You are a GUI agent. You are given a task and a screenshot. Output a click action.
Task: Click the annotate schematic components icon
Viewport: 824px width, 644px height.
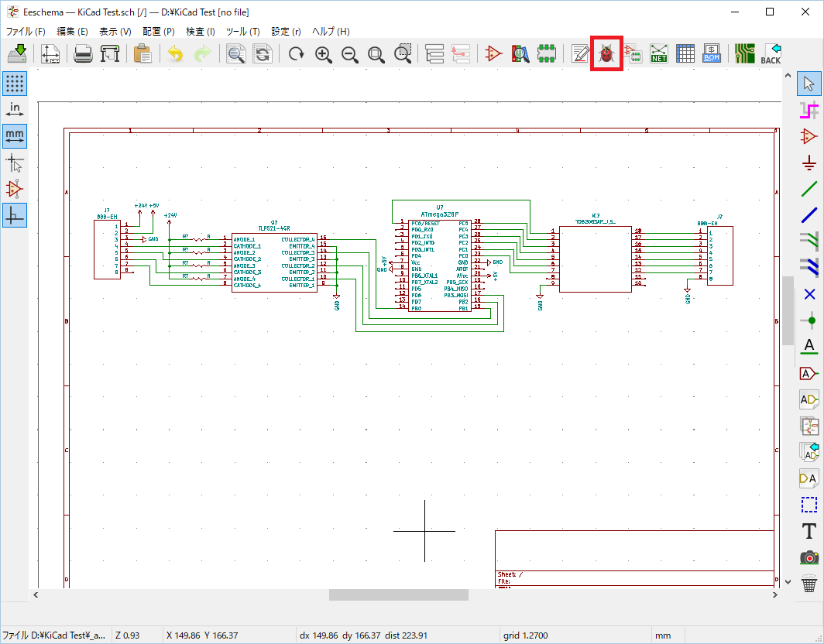(x=581, y=53)
